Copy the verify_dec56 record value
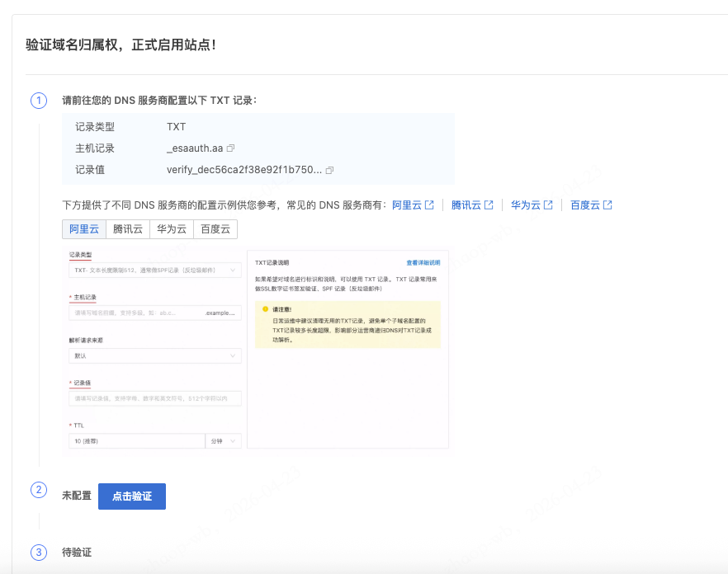 (329, 170)
